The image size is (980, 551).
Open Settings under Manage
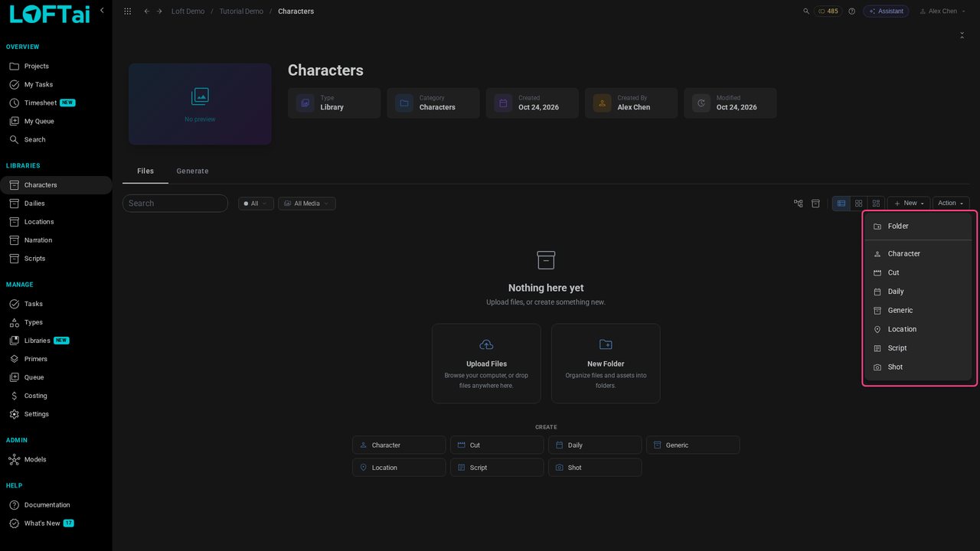56,414
